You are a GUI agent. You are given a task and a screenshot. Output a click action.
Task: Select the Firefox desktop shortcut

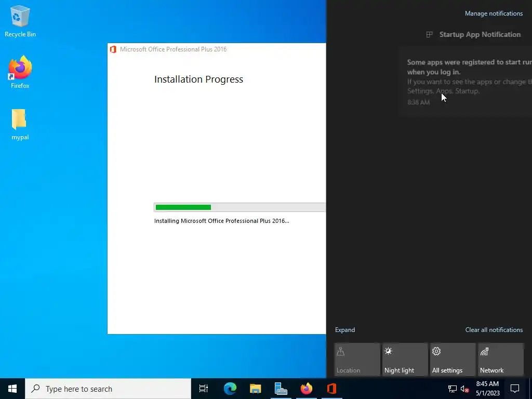click(x=20, y=72)
